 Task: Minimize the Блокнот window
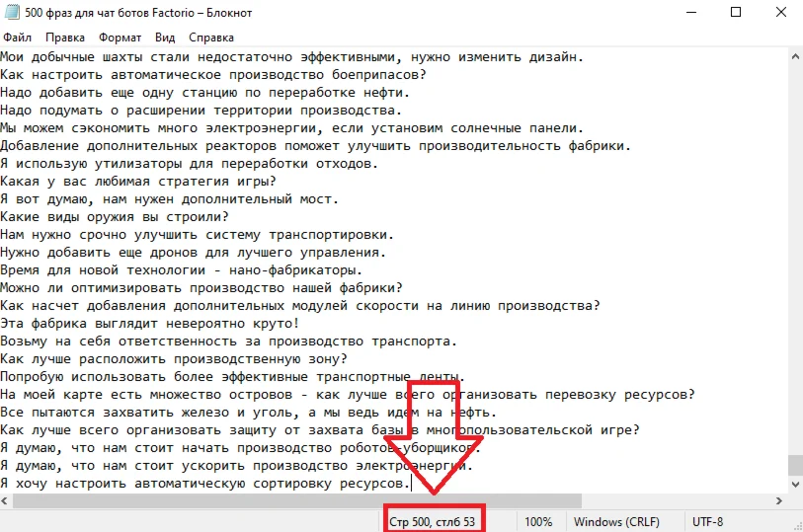pos(691,12)
